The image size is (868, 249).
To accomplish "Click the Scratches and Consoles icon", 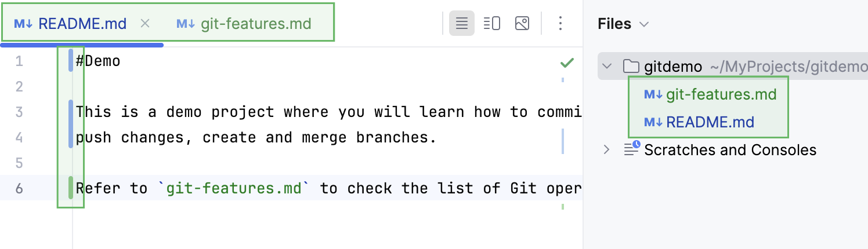I will click(632, 149).
